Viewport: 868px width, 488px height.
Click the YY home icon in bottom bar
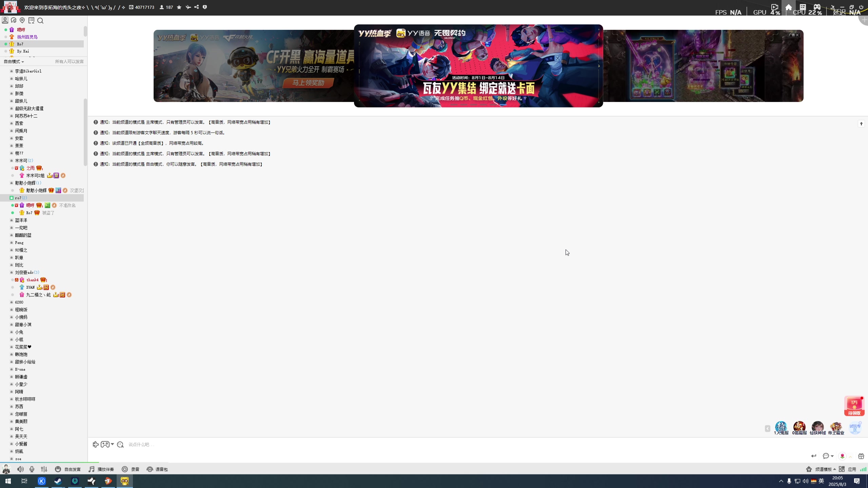(x=809, y=469)
